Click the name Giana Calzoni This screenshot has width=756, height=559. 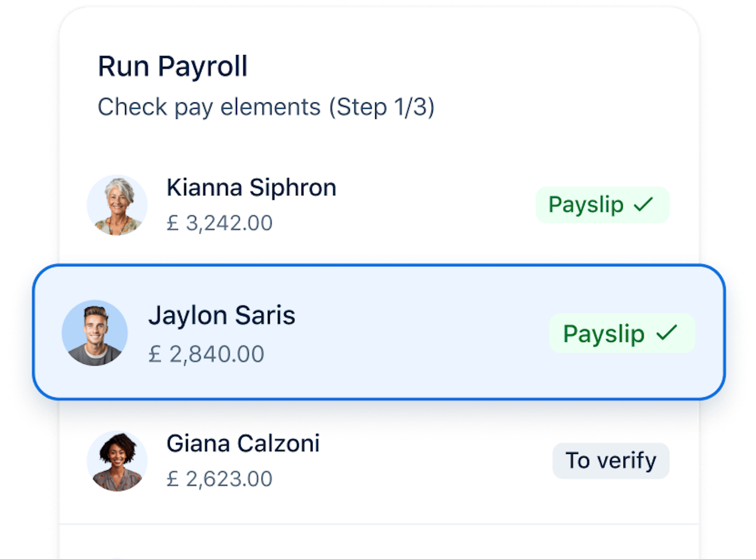coord(244,443)
